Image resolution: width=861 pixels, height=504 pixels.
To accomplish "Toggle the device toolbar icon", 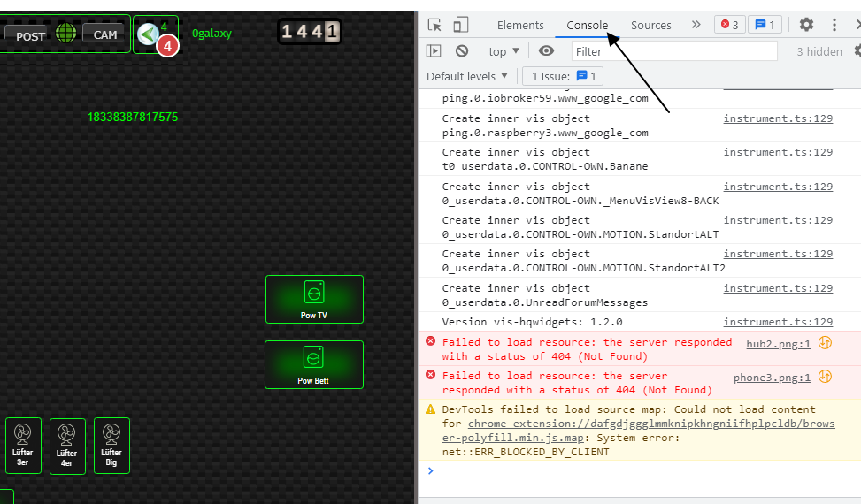I will [461, 25].
